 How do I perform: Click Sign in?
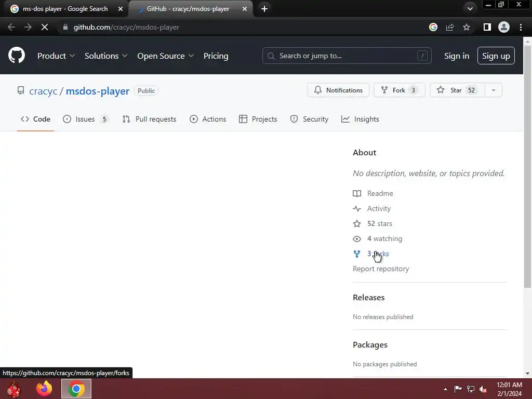tap(457, 56)
